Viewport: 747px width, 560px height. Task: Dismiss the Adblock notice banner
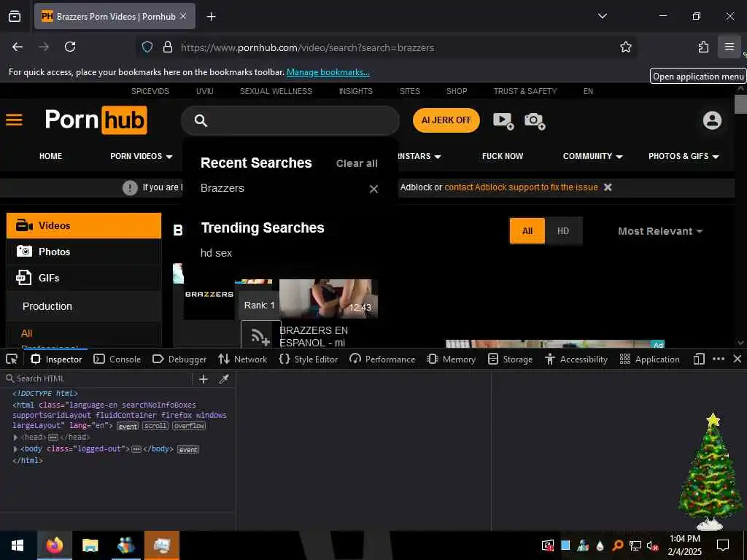point(608,187)
